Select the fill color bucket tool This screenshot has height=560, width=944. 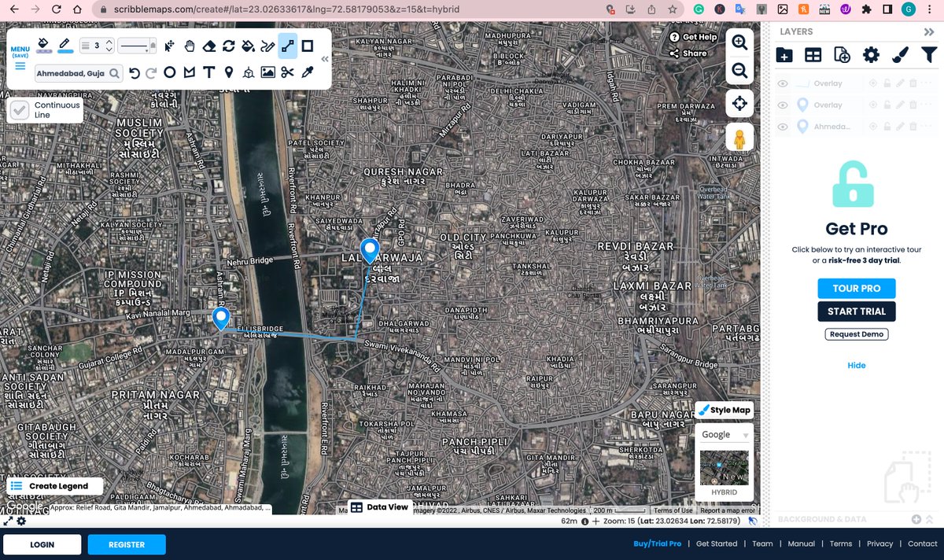(44, 45)
